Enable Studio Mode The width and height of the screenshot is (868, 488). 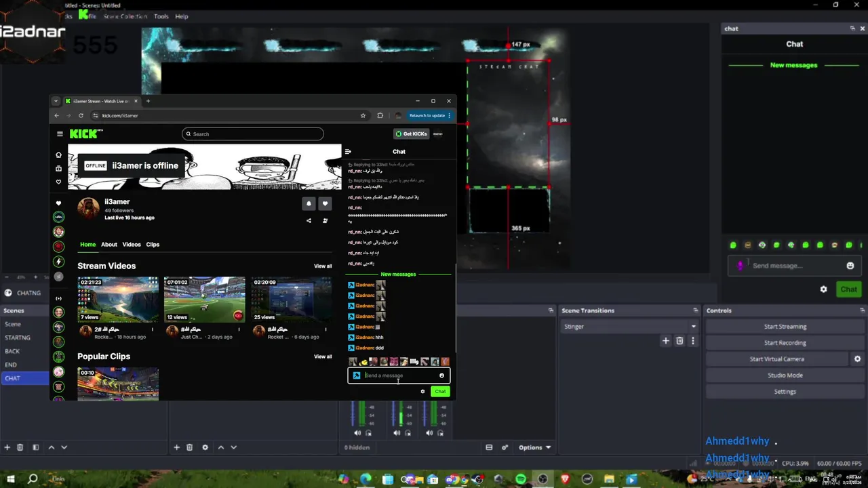point(785,375)
